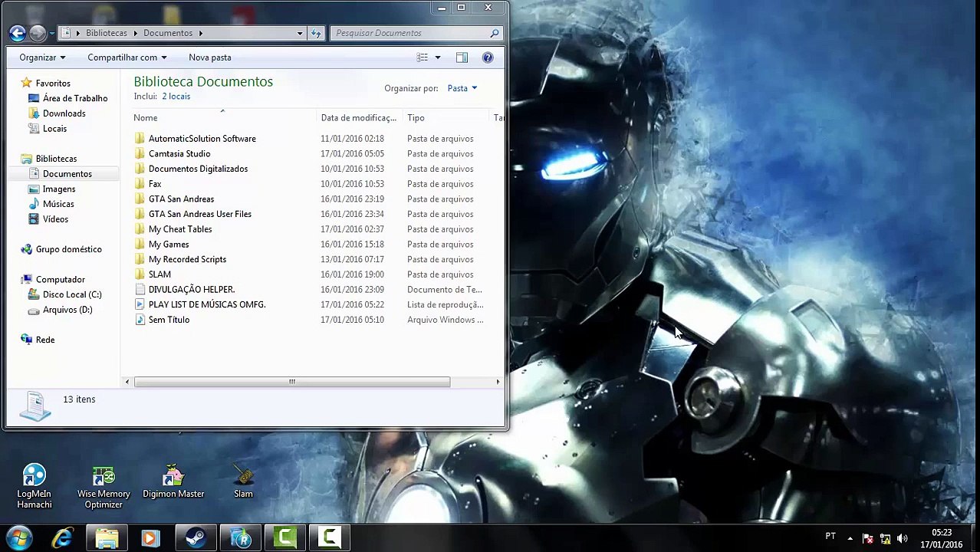The image size is (980, 552).
Task: Open Disco Local (C:) drive
Action: tap(72, 294)
